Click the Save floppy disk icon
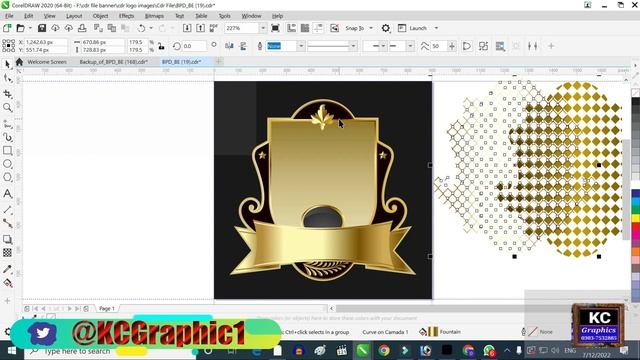Viewport: 640px width, 360px height. tap(42, 28)
